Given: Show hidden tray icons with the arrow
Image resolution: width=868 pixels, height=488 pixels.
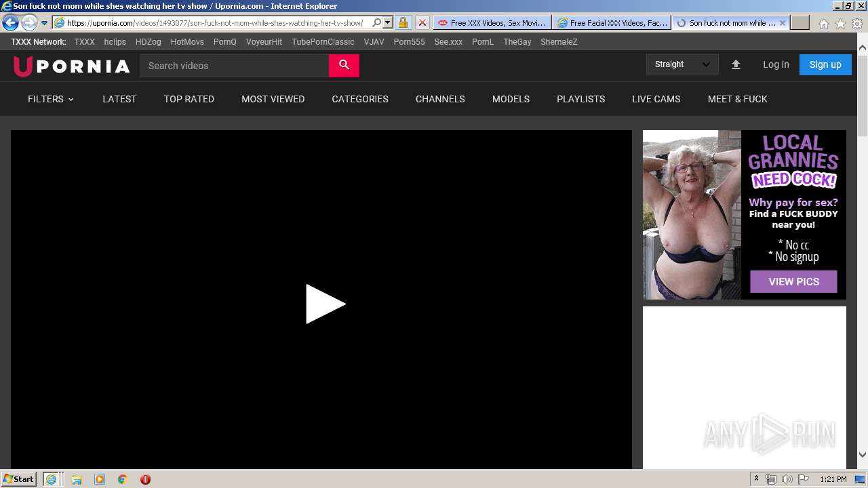Looking at the screenshot, I should pyautogui.click(x=756, y=479).
